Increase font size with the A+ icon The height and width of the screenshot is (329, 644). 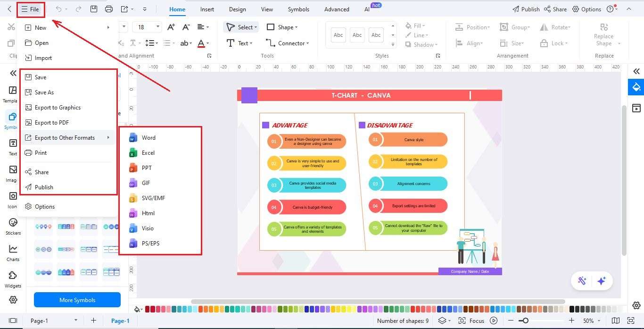[x=171, y=27]
